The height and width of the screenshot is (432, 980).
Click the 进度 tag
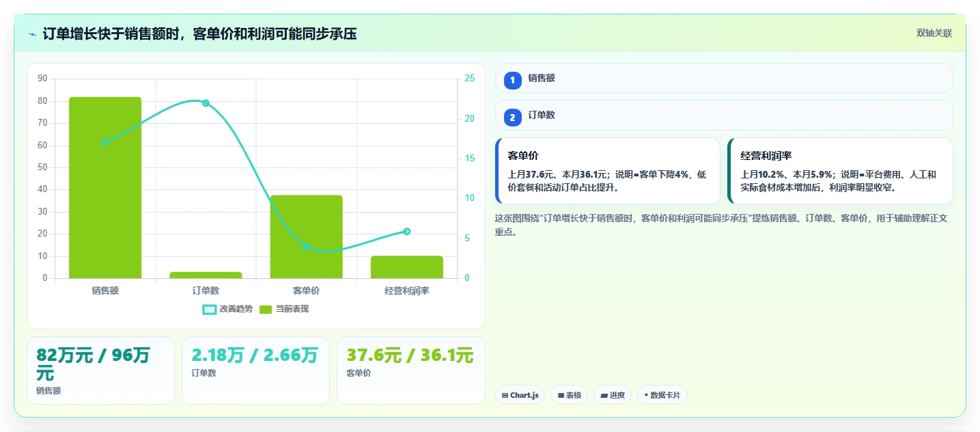tap(613, 395)
